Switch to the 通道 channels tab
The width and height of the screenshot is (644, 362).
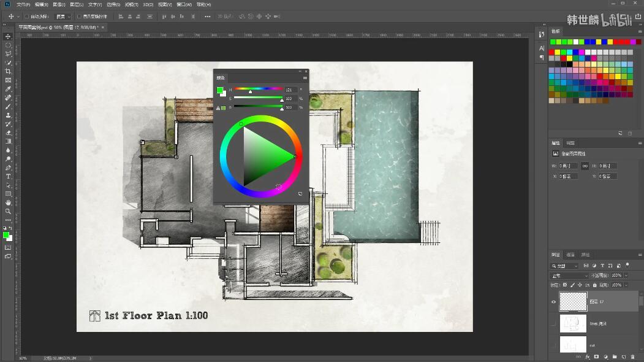[570, 255]
